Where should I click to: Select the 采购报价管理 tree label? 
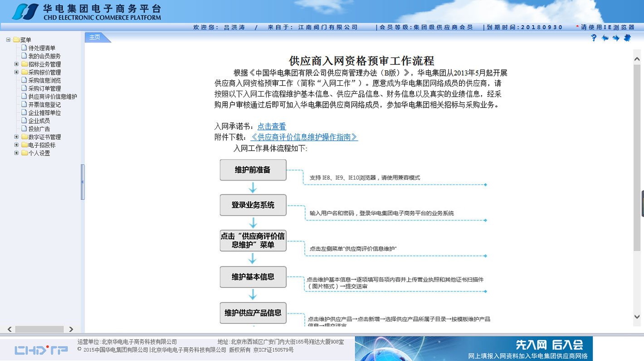44,73
